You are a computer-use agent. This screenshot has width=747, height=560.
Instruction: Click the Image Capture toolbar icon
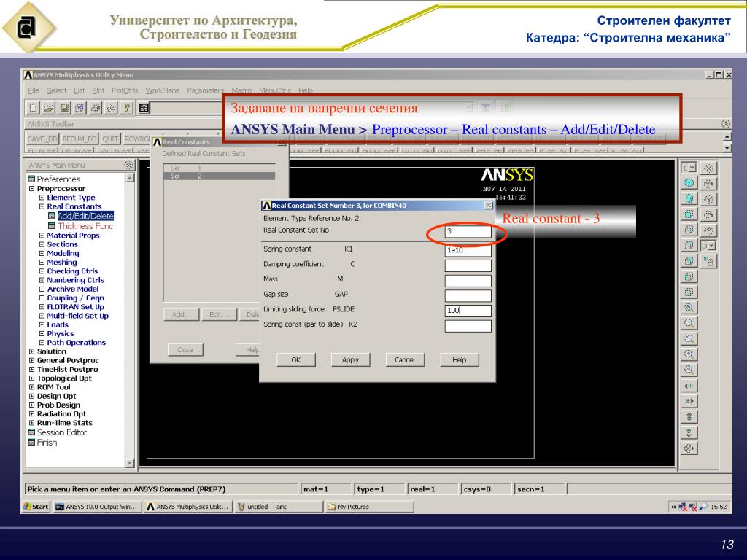pos(96,108)
